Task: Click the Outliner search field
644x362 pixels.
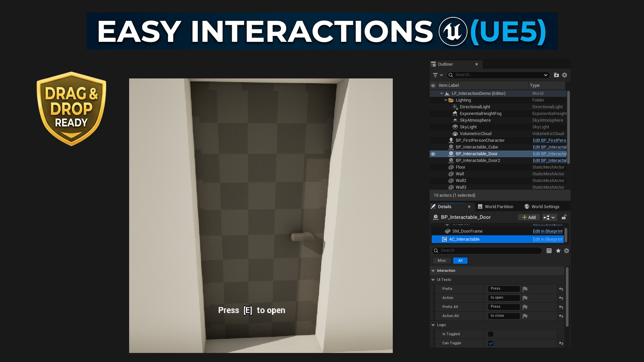Action: click(498, 75)
